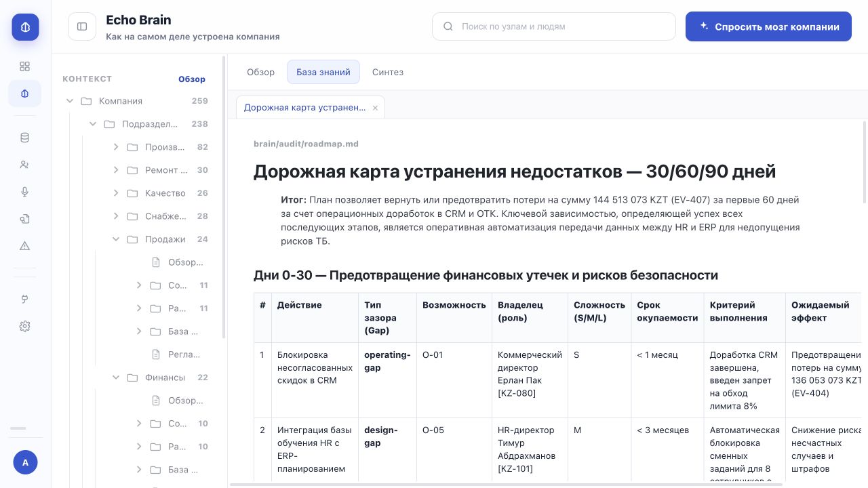Open the warning triangle icon in sidebar

25,246
